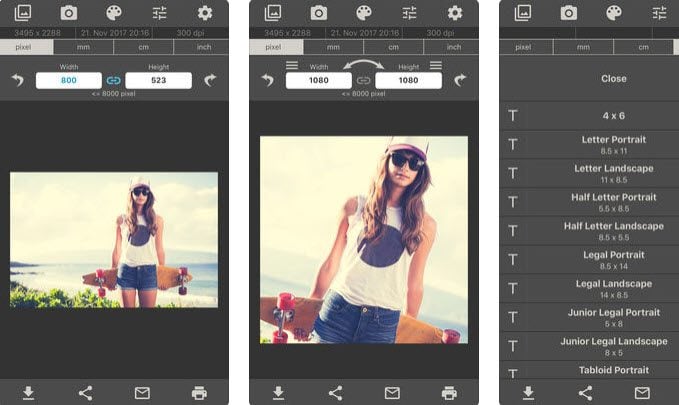
Task: Switch to mm unit in left screen
Action: [x=83, y=47]
